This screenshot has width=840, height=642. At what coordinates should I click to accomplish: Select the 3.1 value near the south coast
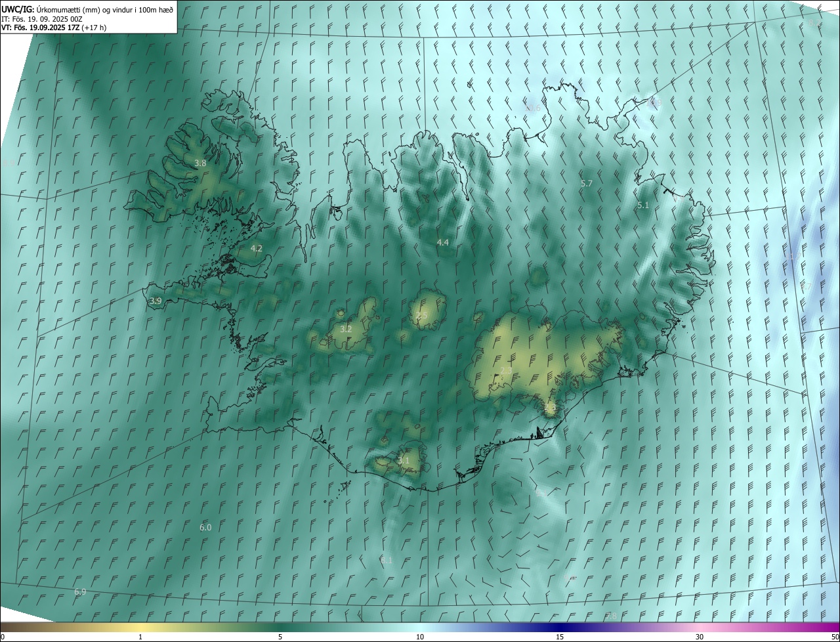tap(404, 460)
